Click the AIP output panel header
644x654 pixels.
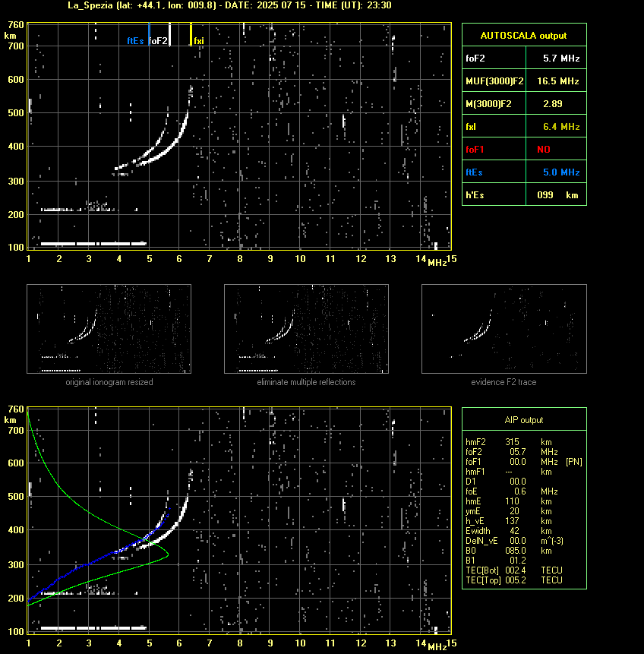point(524,419)
